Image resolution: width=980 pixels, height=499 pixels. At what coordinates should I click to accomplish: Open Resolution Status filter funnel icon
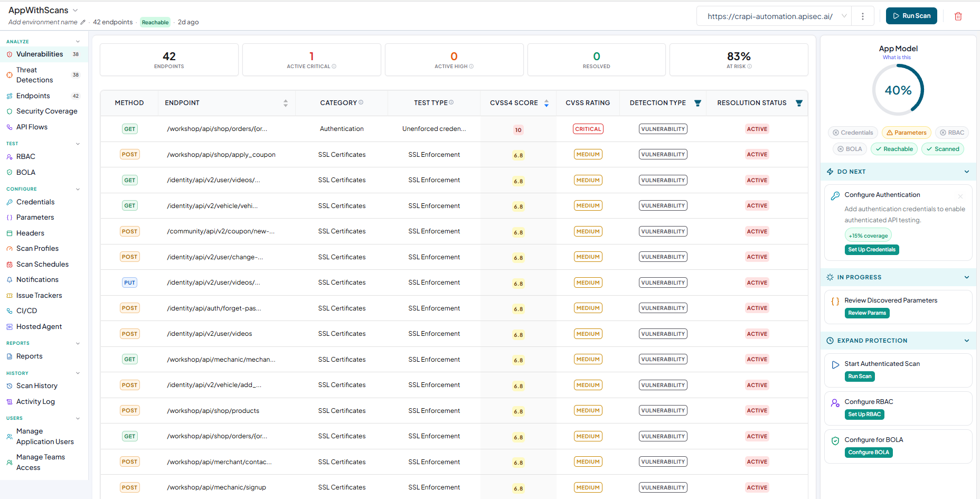[x=799, y=103]
